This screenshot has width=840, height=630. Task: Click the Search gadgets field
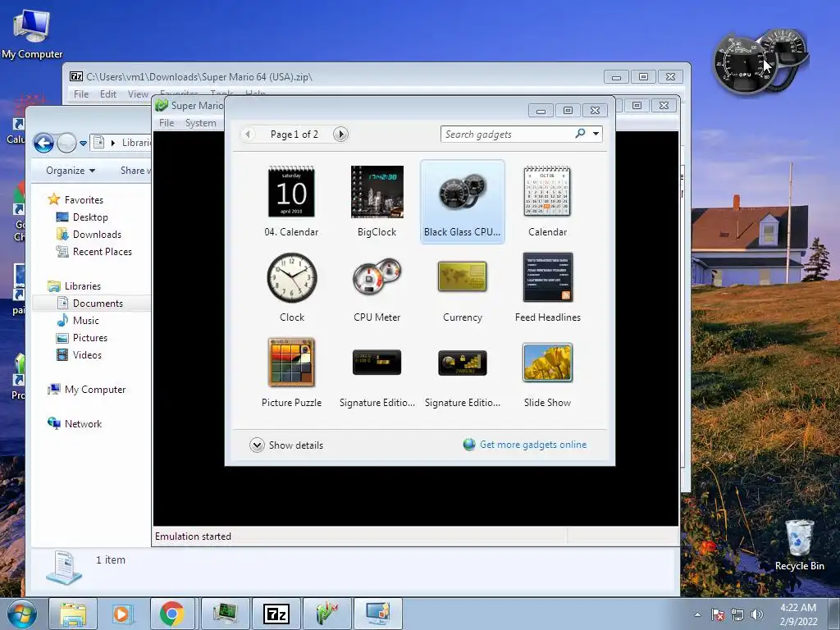pos(507,134)
